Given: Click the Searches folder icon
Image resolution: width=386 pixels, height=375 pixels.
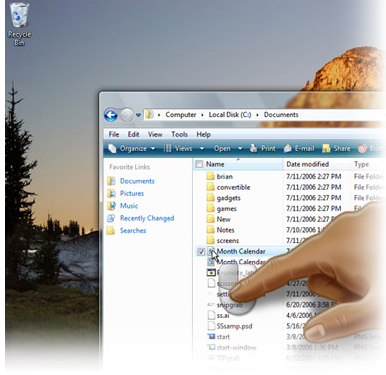Looking at the screenshot, I should [111, 230].
